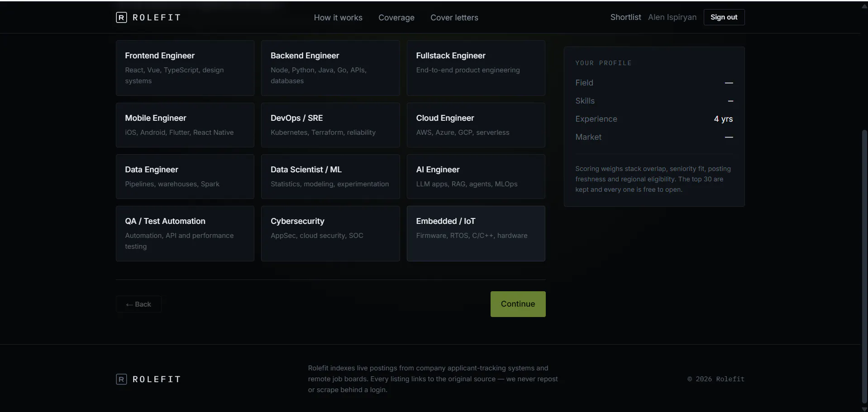Click the YOUR PROFILE heading

603,63
